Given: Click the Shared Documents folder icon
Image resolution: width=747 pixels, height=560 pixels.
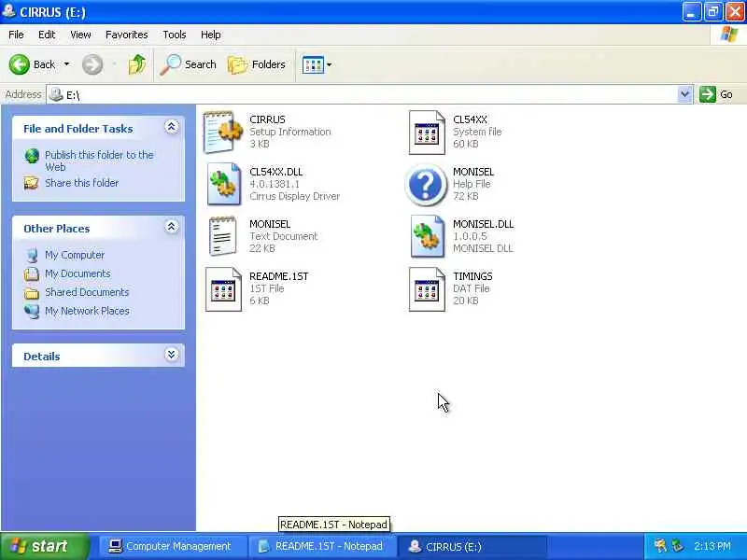Looking at the screenshot, I should click(32, 292).
